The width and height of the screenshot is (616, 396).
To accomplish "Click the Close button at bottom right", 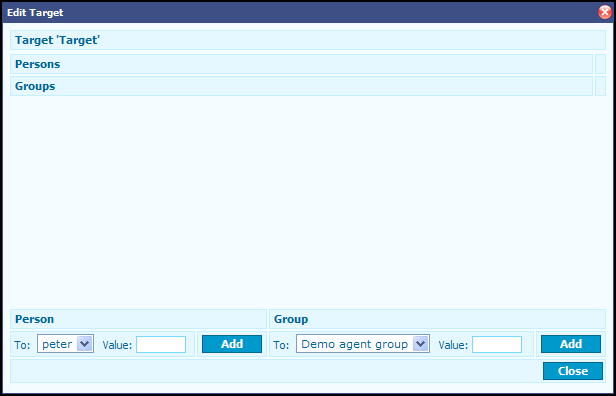I will point(573,371).
